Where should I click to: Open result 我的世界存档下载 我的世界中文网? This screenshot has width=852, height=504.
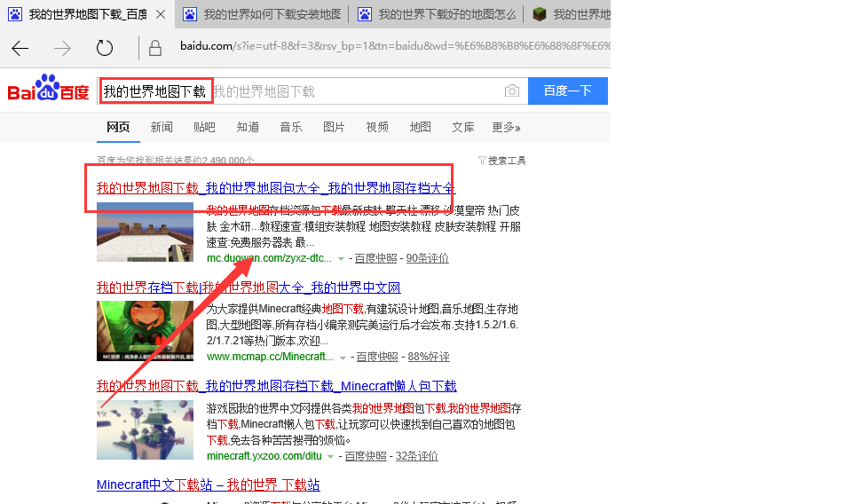click(x=248, y=287)
